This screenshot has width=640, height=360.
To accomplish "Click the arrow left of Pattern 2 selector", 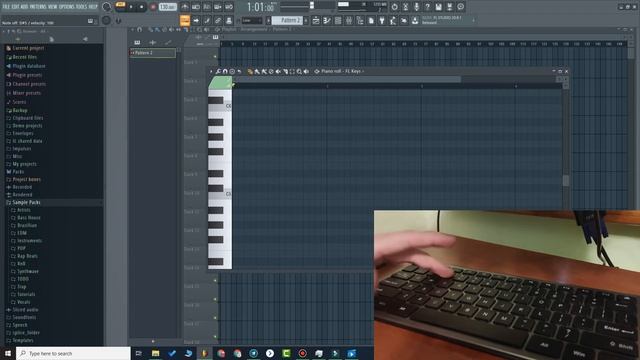I will pos(268,20).
